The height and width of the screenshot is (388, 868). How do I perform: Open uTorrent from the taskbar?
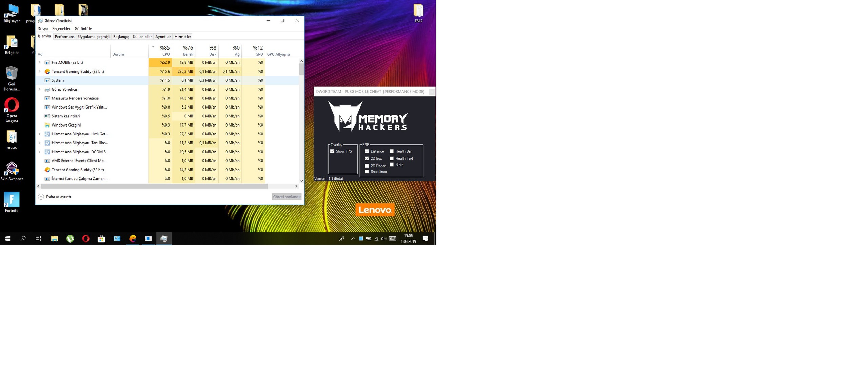click(x=70, y=239)
